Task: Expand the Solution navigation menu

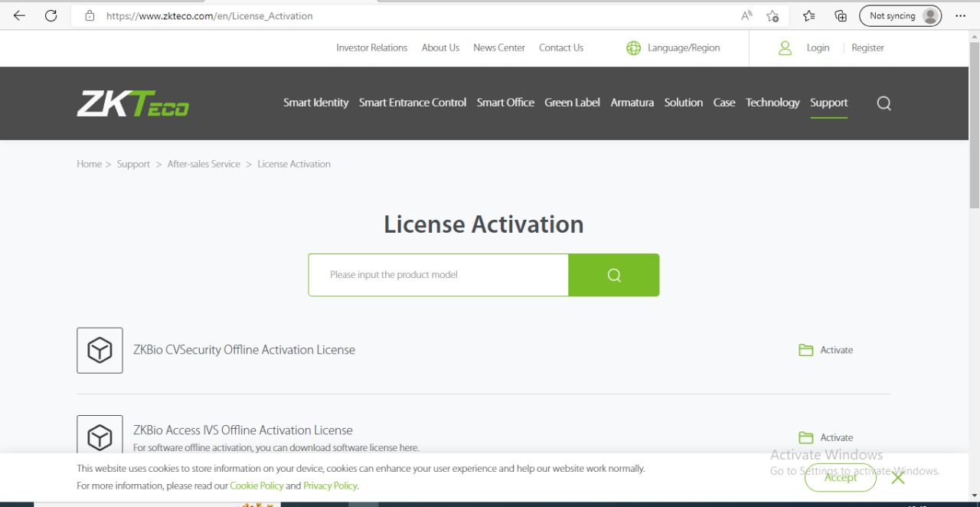Action: click(683, 103)
